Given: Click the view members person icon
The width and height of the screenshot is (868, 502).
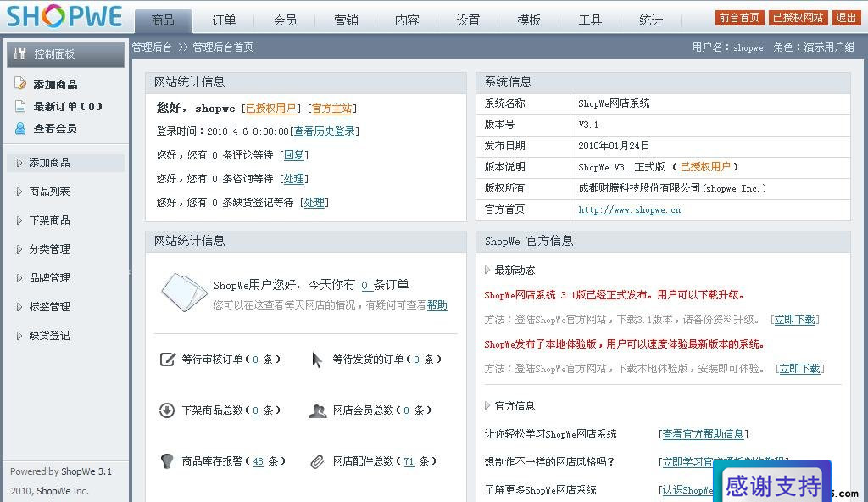Looking at the screenshot, I should pyautogui.click(x=20, y=129).
